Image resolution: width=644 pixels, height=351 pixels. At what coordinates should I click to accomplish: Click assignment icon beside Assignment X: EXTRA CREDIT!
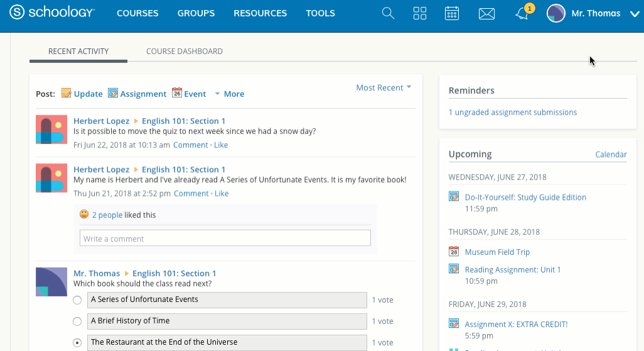tap(454, 323)
